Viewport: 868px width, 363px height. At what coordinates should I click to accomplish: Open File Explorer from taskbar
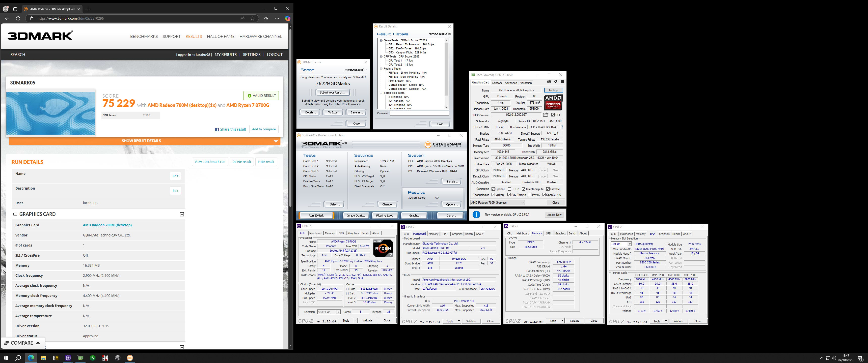[x=43, y=358]
